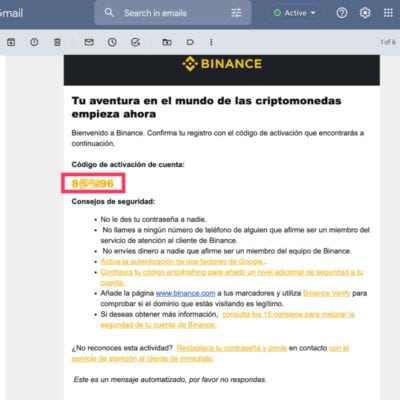
Task: Add this email to Tasks
Action: pyautogui.click(x=135, y=42)
